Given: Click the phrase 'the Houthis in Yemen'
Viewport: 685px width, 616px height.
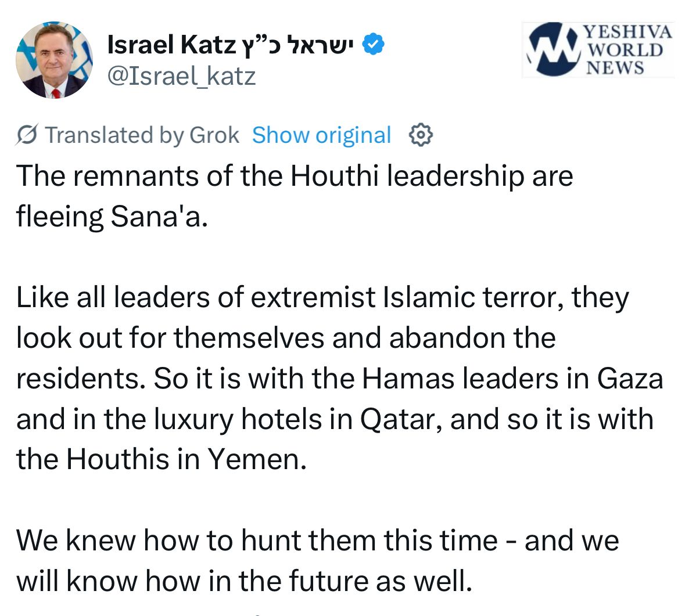Looking at the screenshot, I should [160, 460].
